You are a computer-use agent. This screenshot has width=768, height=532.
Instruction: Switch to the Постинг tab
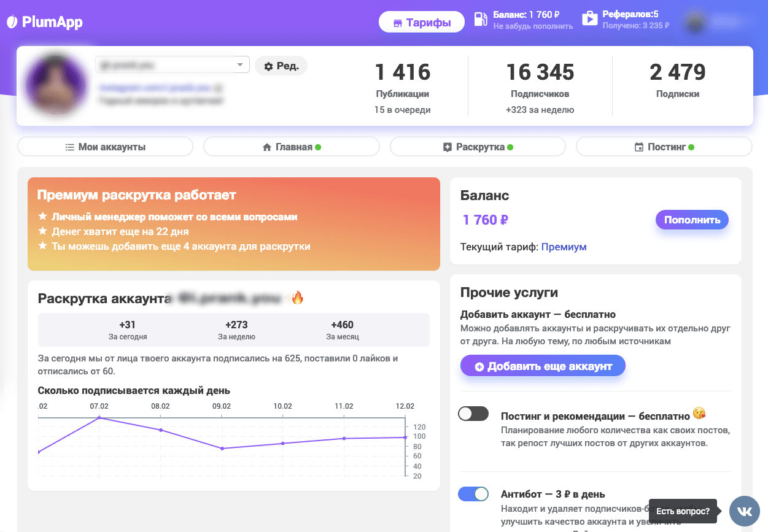[664, 147]
